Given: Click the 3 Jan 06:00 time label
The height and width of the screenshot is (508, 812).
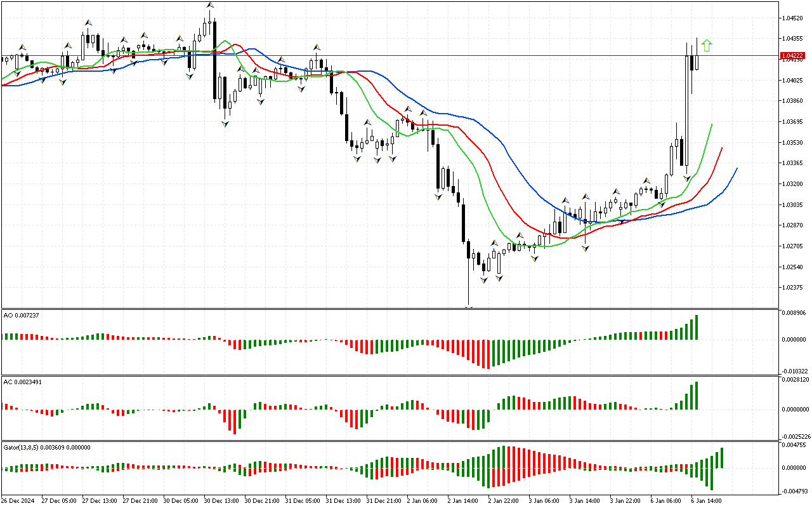Looking at the screenshot, I should click(544, 500).
